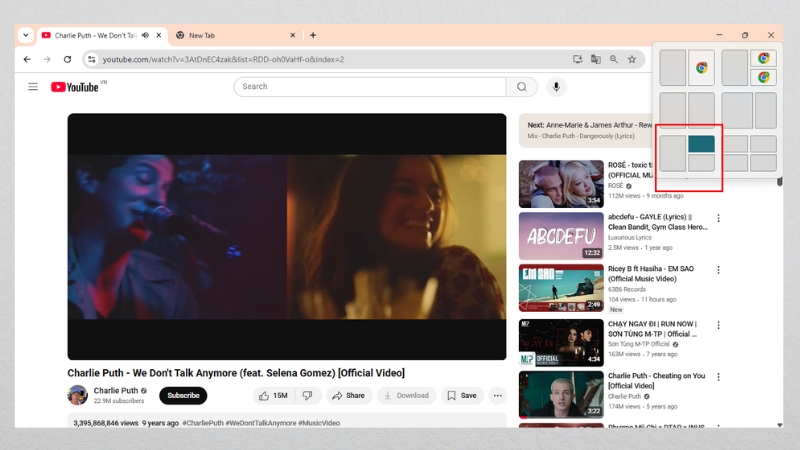Go forward in browser history
This screenshot has width=800, height=450.
click(x=47, y=59)
